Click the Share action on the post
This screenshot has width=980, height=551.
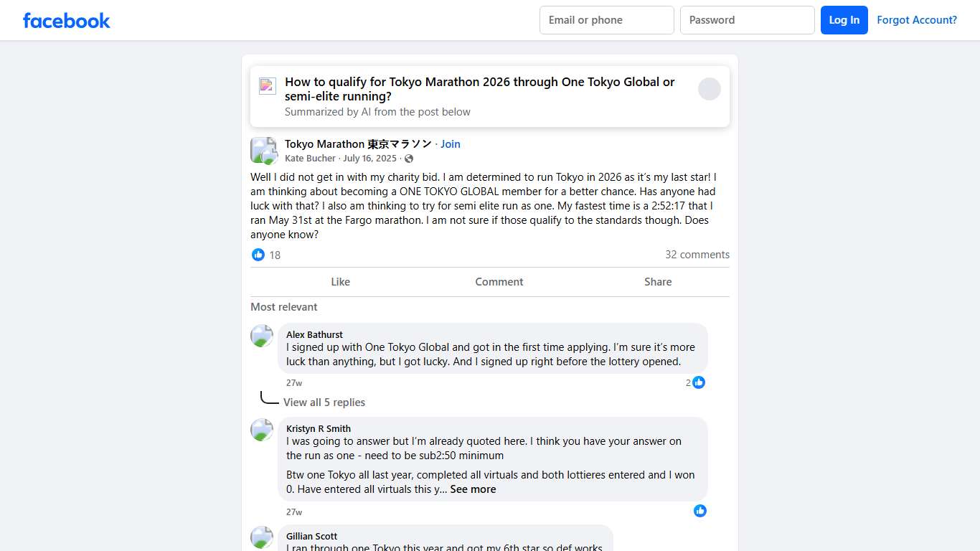657,281
